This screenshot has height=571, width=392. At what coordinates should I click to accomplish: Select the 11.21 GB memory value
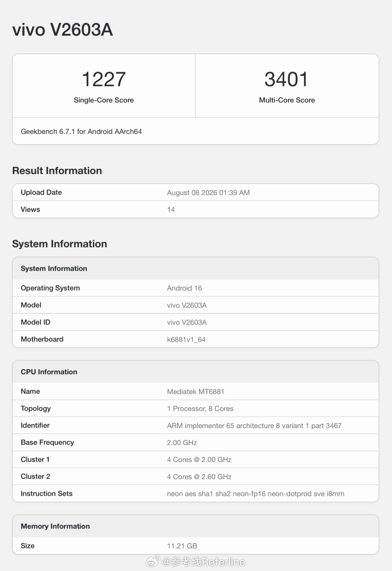(182, 546)
